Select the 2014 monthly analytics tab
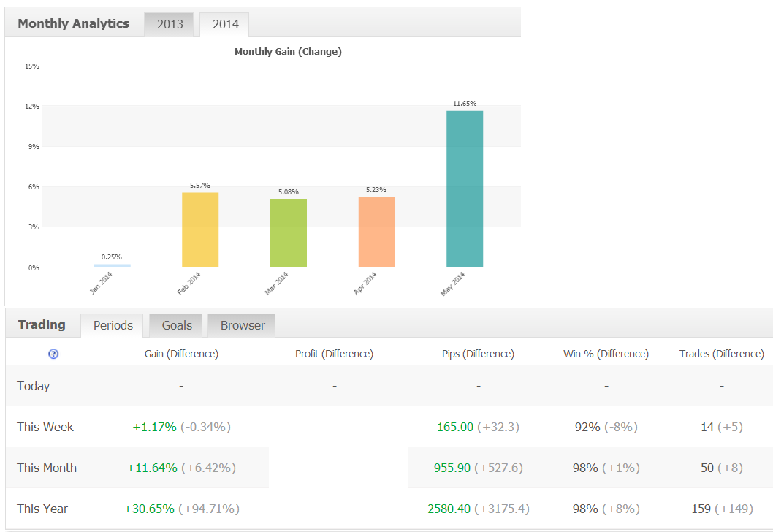The height and width of the screenshot is (532, 773). click(x=225, y=24)
